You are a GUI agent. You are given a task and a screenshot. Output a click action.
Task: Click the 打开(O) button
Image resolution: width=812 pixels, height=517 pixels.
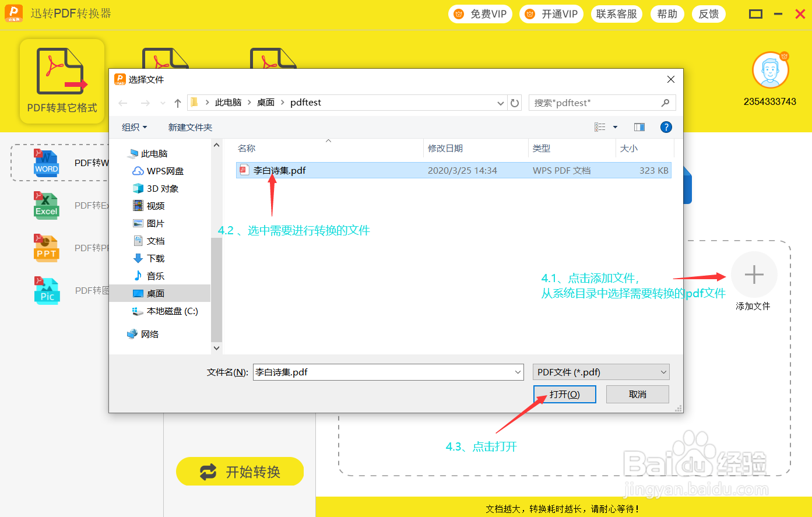[x=565, y=394]
